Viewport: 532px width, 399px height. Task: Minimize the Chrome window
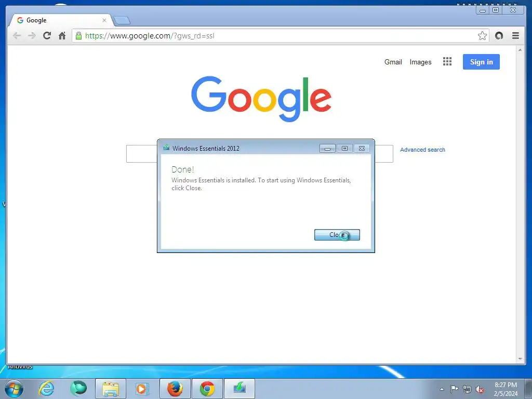tap(483, 10)
